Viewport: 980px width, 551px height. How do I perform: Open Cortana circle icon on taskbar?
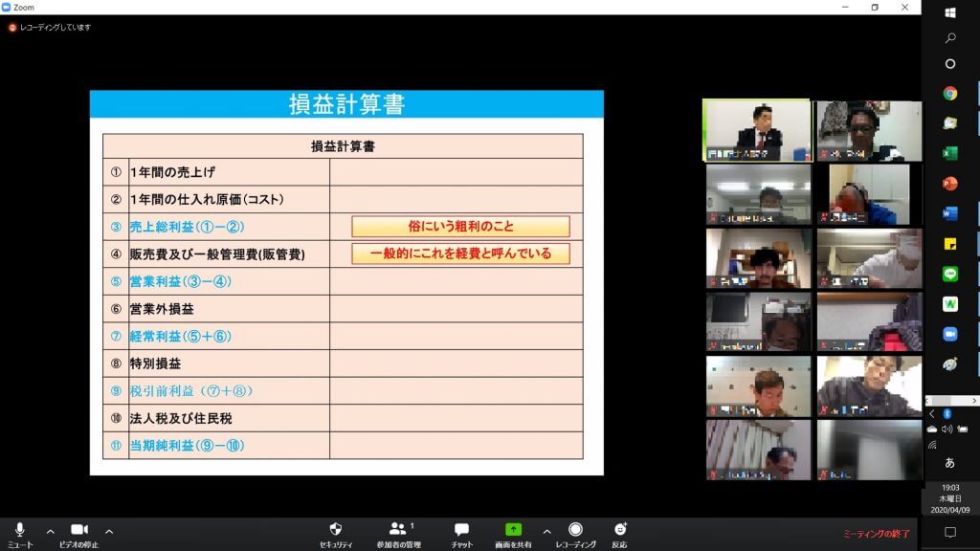(950, 64)
